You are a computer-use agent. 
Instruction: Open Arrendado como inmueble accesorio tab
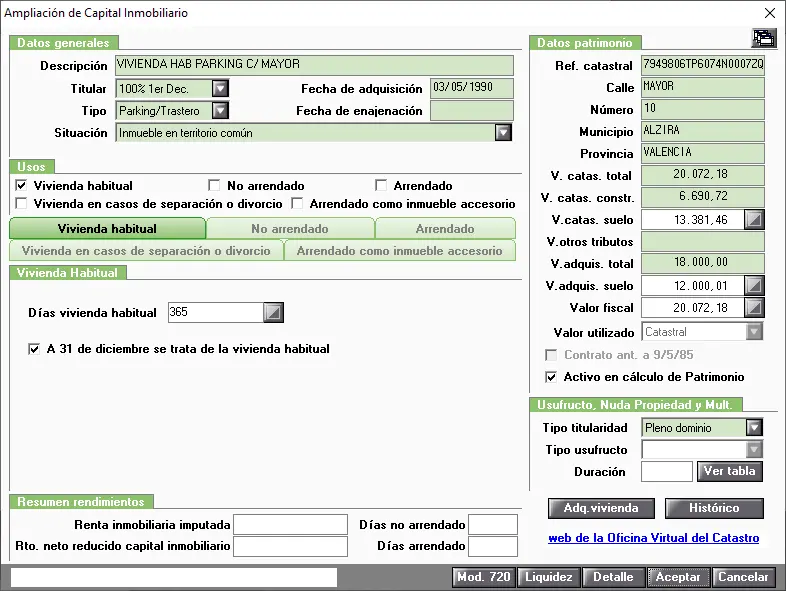[x=400, y=251]
